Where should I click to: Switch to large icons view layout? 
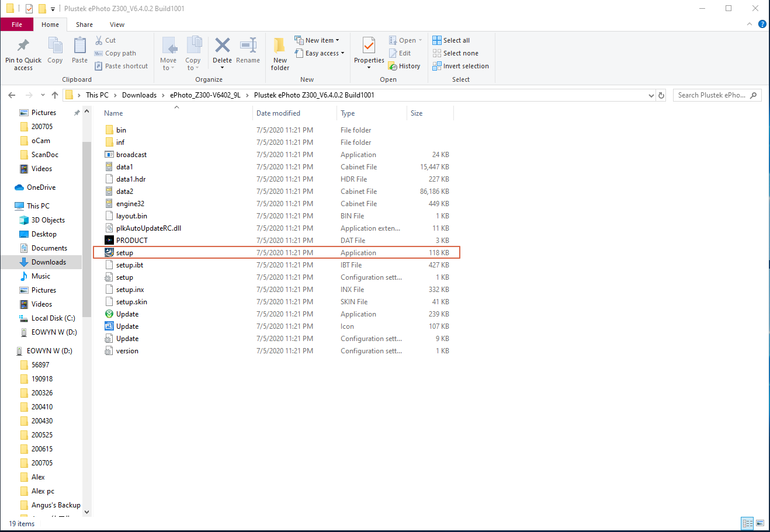tap(760, 523)
